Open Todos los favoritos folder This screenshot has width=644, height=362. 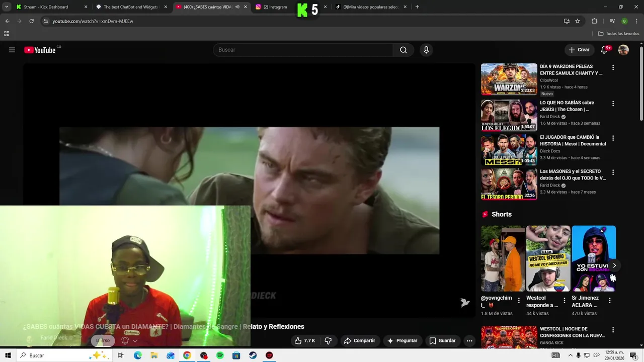tap(618, 34)
